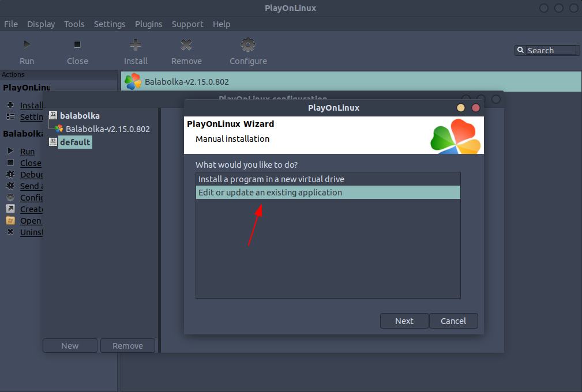
Task: Select the Run play icon in the toolbar
Action: click(x=27, y=44)
